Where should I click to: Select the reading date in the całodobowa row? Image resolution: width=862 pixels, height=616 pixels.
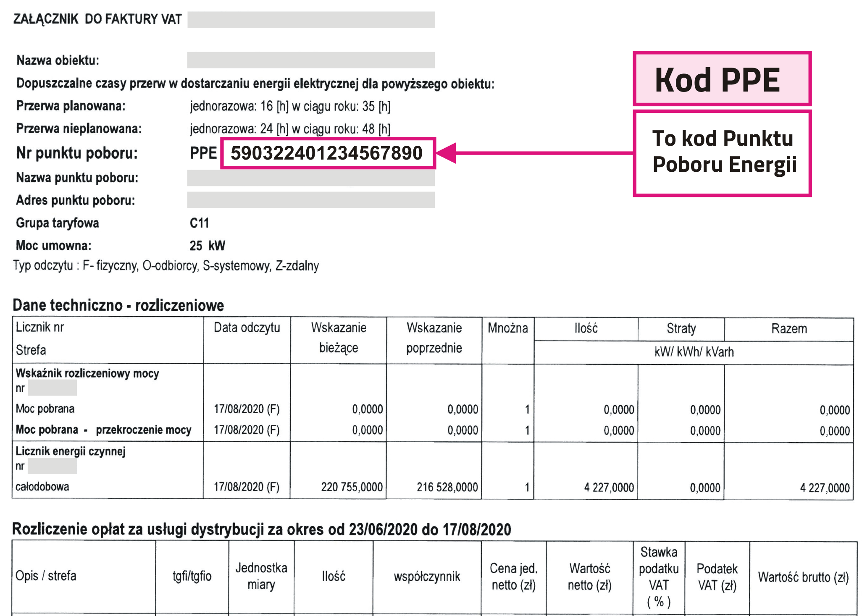[247, 487]
